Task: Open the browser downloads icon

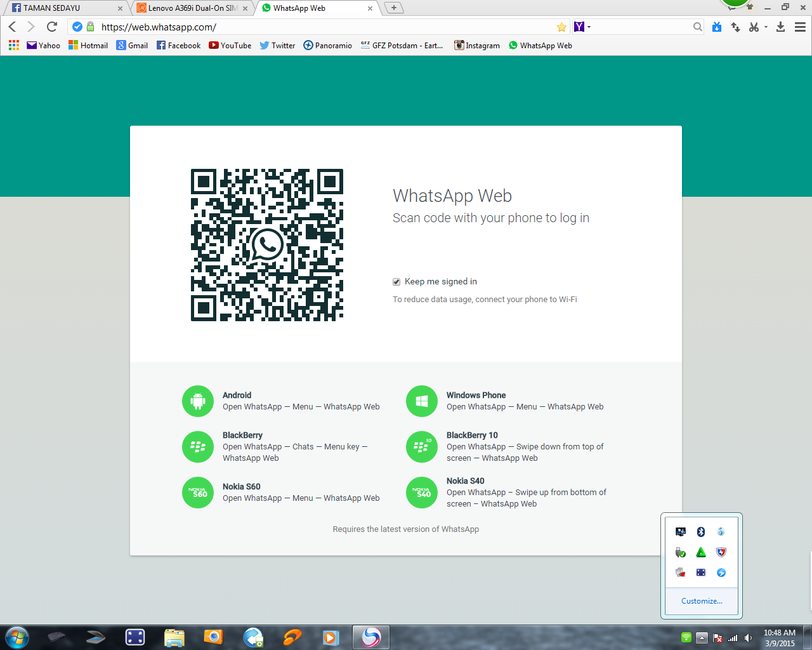Action: coord(781,27)
